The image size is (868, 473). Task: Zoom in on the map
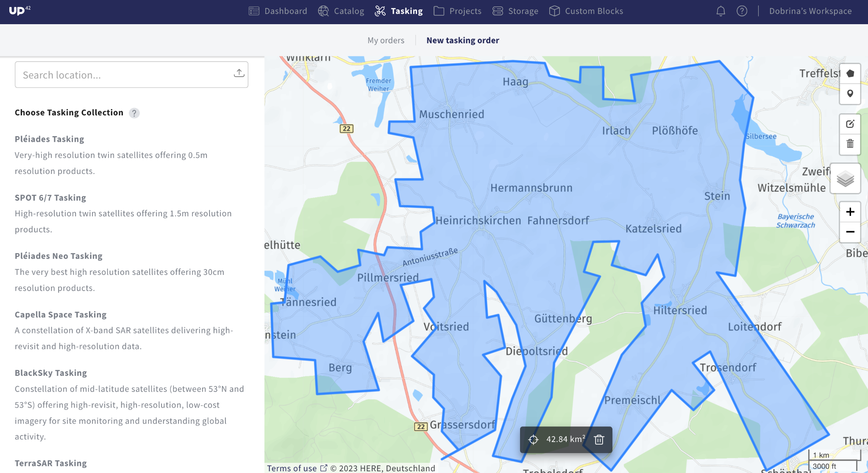850,212
